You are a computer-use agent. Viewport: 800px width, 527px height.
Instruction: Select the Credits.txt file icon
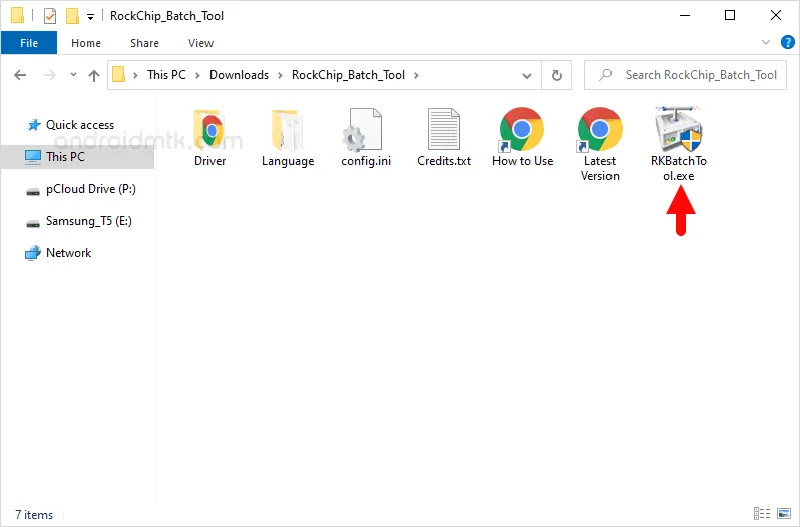(x=443, y=129)
